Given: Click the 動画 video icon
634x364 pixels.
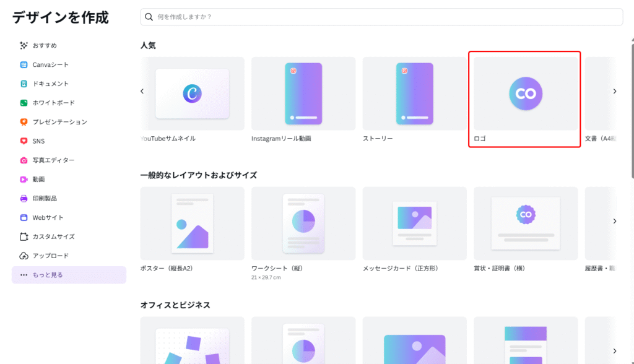Looking at the screenshot, I should coord(24,180).
